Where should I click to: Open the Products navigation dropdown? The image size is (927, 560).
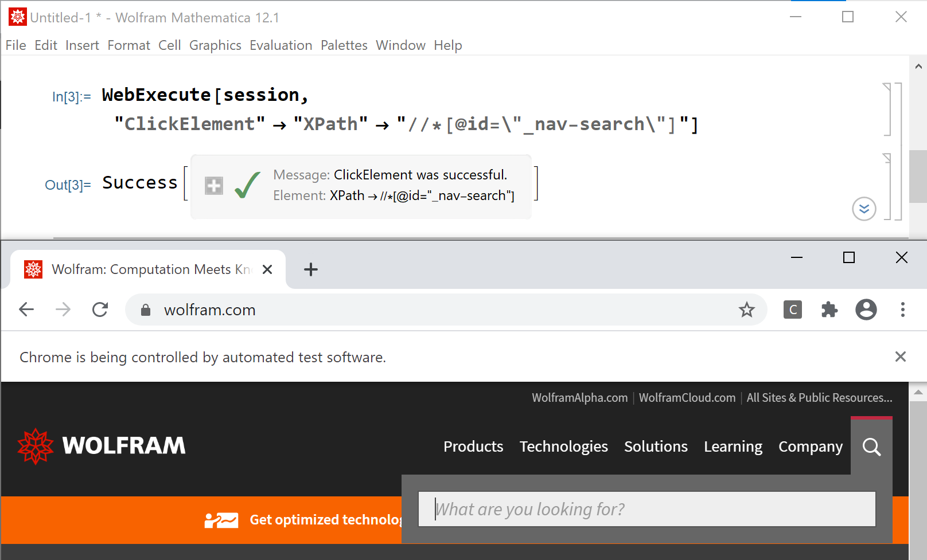point(473,447)
